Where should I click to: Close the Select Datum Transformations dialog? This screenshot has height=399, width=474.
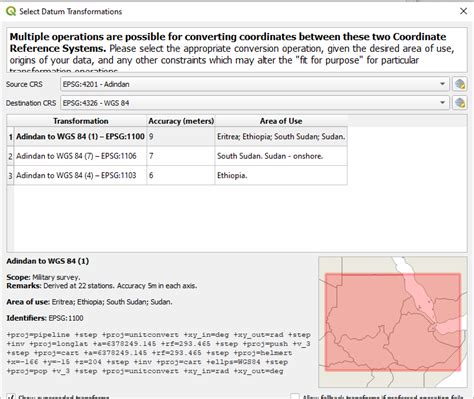coord(463,11)
